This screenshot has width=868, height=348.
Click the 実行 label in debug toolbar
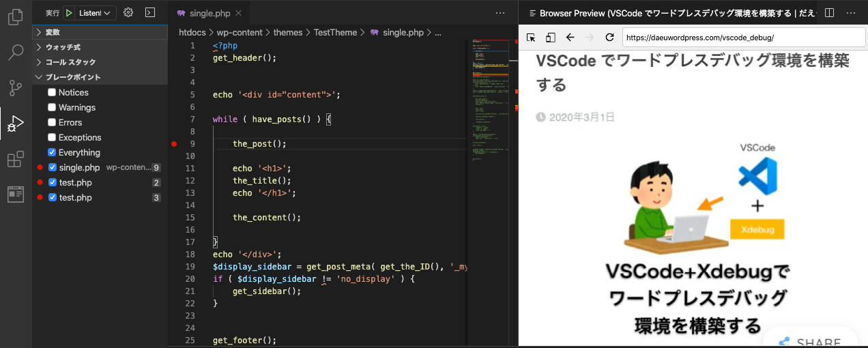pos(53,13)
